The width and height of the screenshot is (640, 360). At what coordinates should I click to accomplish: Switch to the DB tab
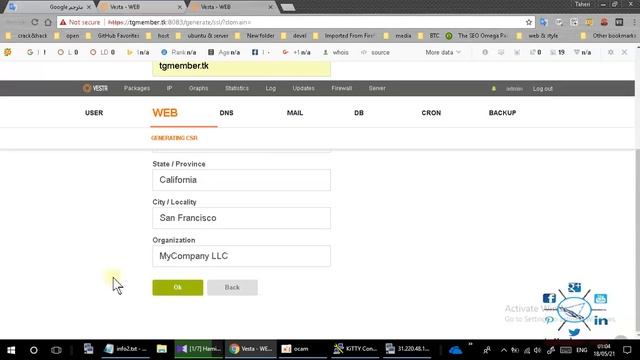359,113
